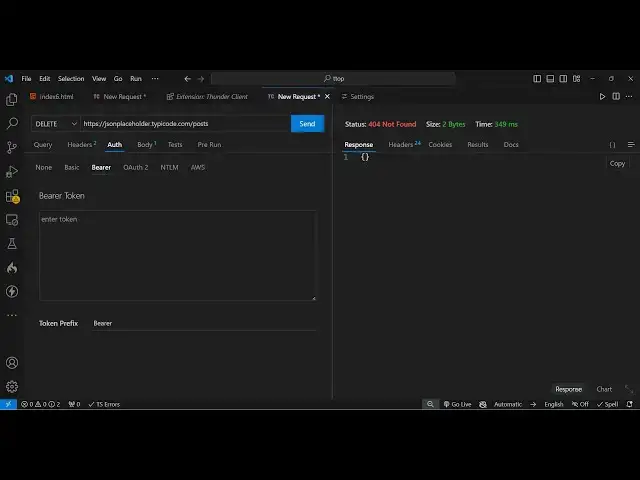Open response Cookies tab
The width and height of the screenshot is (640, 480).
coord(440,144)
